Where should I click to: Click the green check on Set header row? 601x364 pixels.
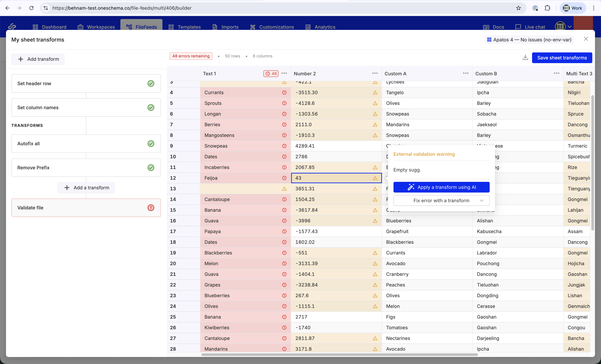click(x=151, y=83)
